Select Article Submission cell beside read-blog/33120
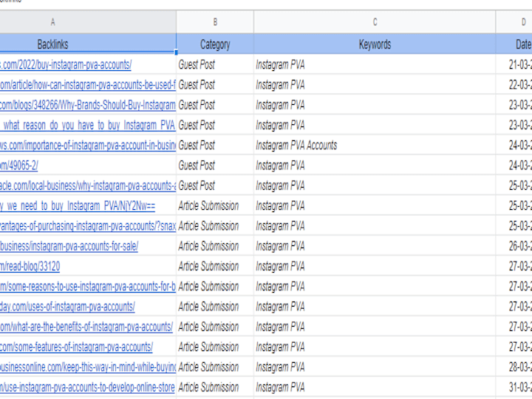 click(215, 266)
